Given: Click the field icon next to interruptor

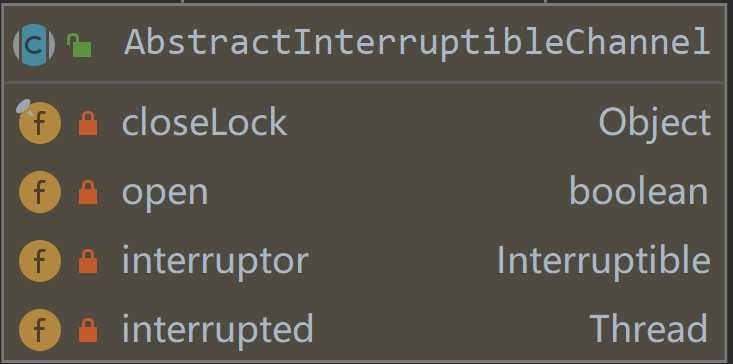Looking at the screenshot, I should pos(40,261).
